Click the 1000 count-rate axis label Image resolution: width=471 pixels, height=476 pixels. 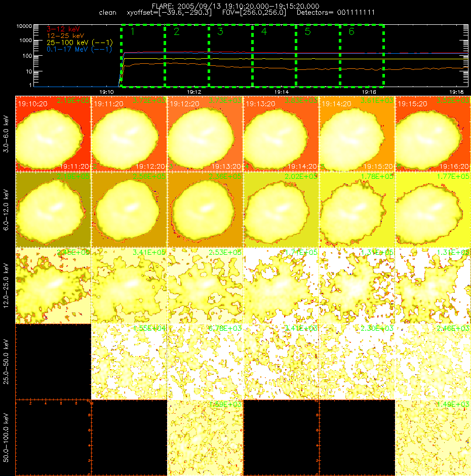pos(25,41)
